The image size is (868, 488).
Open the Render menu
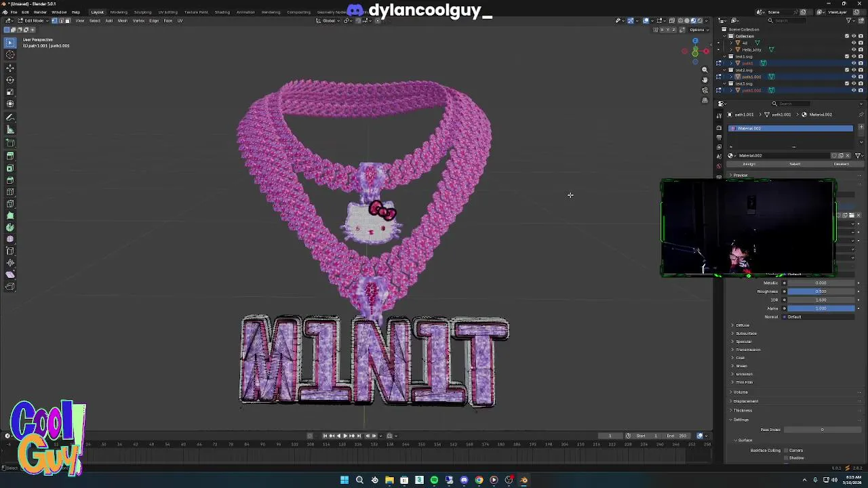click(x=40, y=12)
